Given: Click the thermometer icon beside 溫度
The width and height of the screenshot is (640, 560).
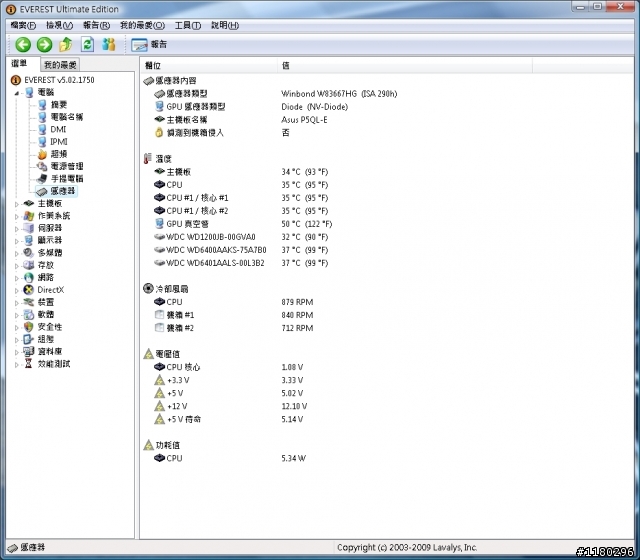Looking at the screenshot, I should click(148, 159).
